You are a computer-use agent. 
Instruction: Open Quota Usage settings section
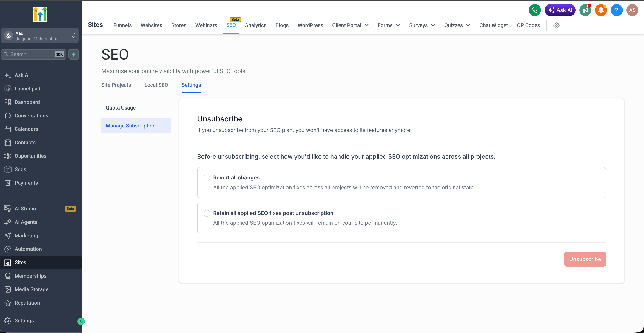coord(136,108)
